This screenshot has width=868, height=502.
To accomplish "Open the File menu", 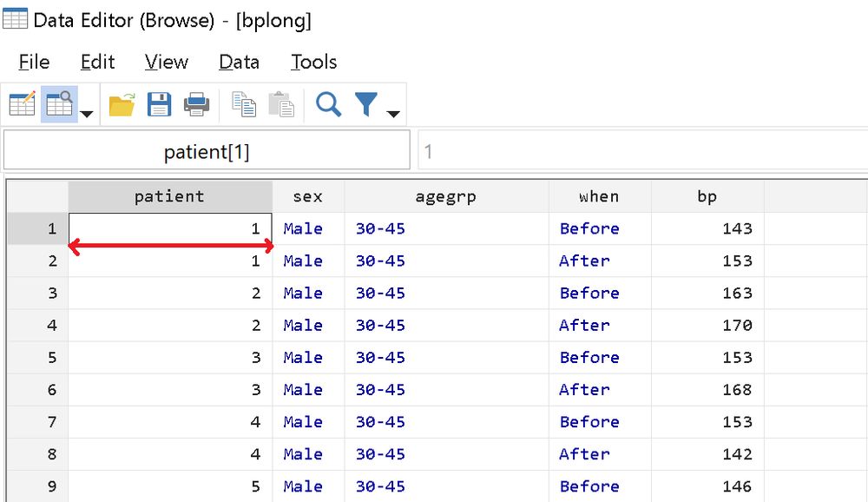I will pos(34,62).
